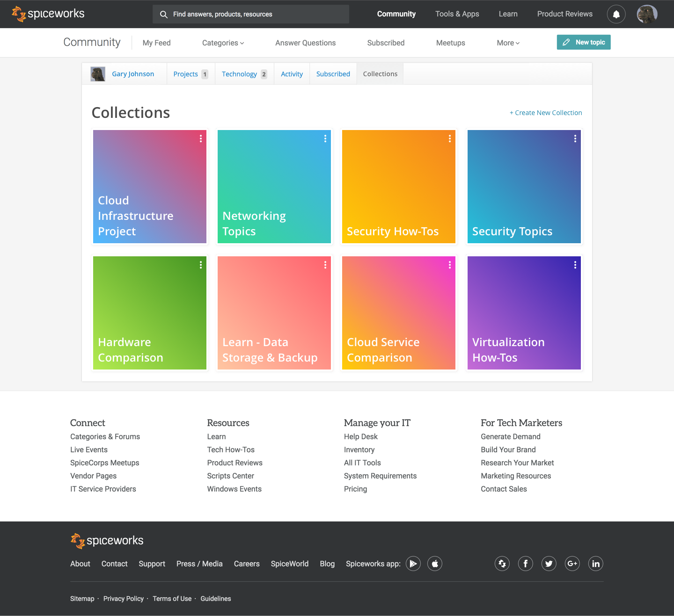This screenshot has width=674, height=616.
Task: Select the Collections tab
Action: coord(380,74)
